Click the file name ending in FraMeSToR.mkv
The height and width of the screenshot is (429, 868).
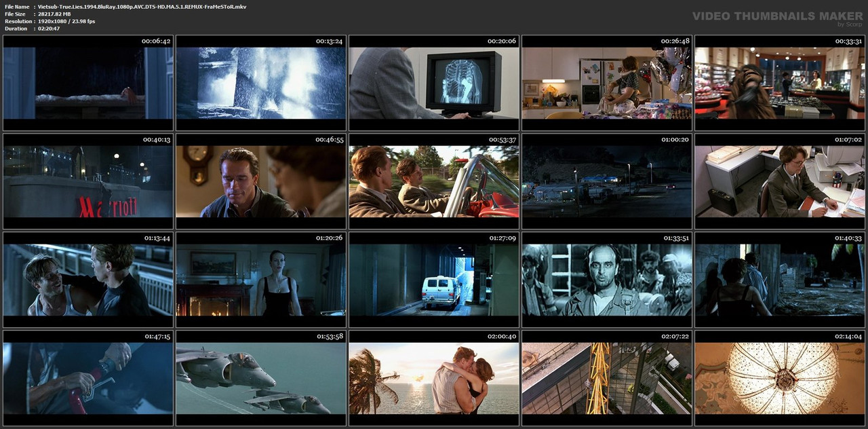pos(142,7)
